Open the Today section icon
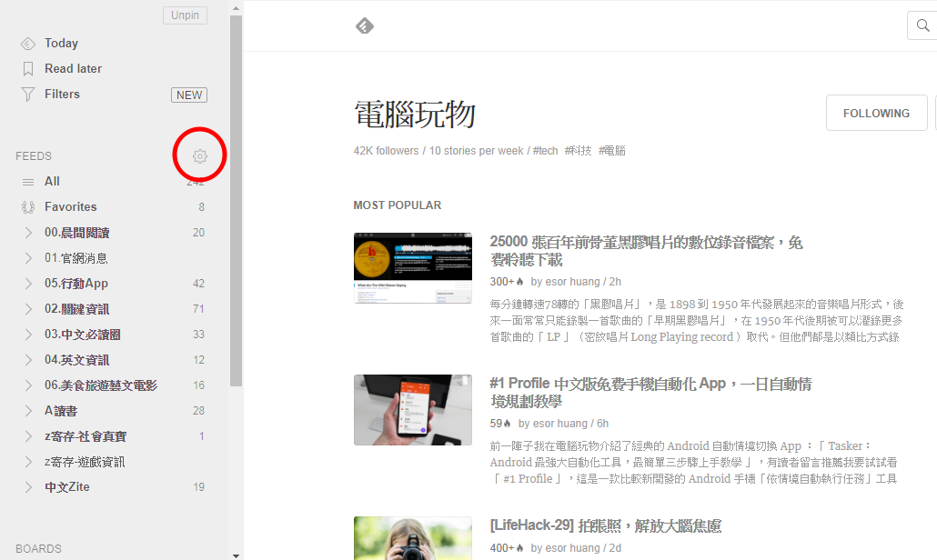937x560 pixels. coord(28,44)
